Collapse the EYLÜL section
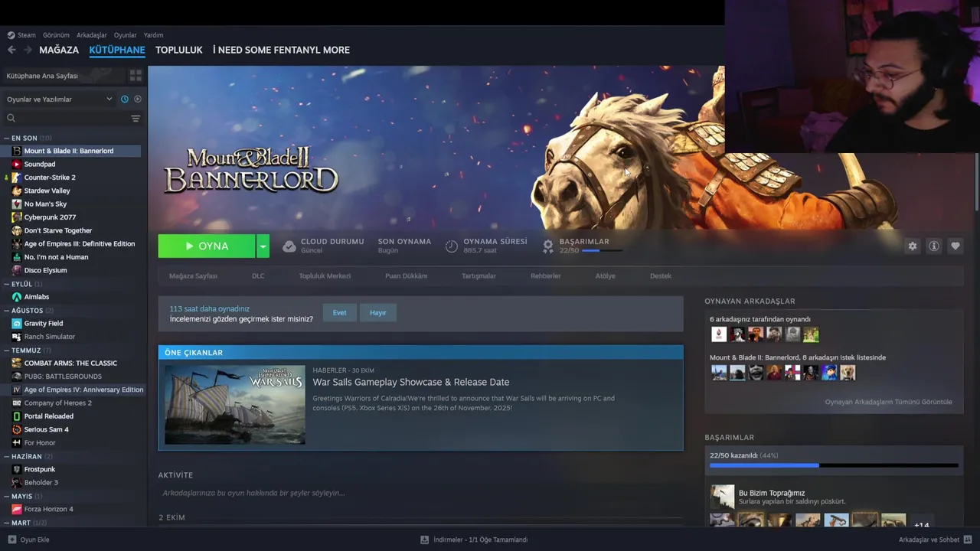The image size is (980, 551). 6,284
